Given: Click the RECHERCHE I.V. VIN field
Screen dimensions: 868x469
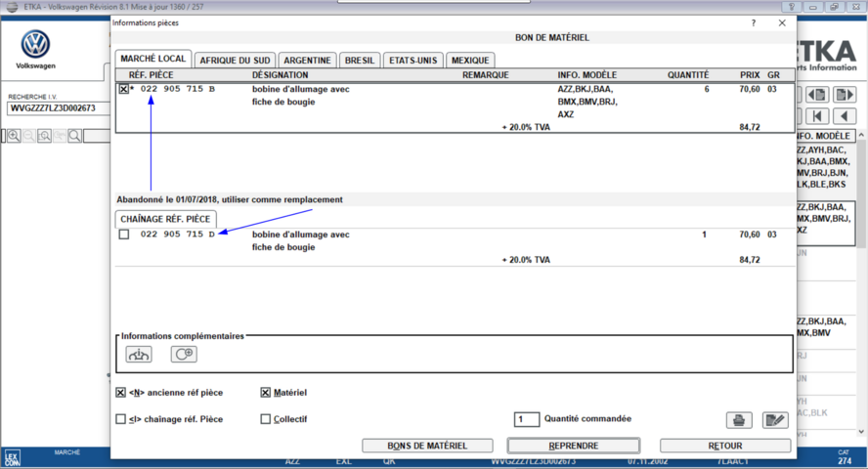Looking at the screenshot, I should click(59, 108).
